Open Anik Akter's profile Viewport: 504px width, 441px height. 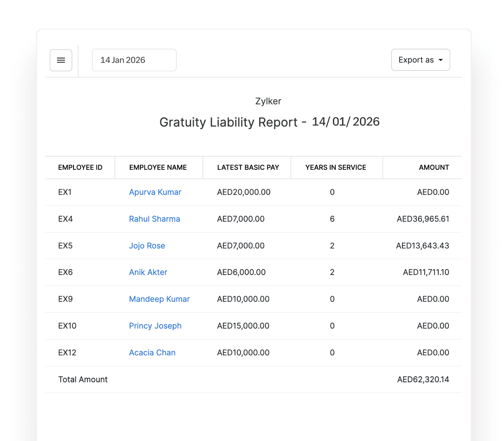(148, 272)
